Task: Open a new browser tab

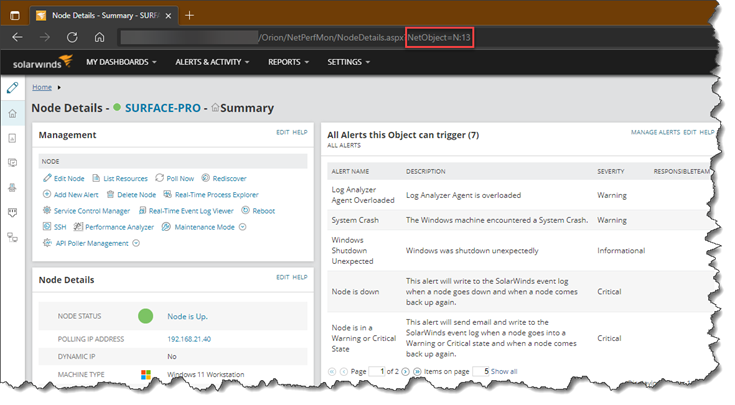Action: point(189,15)
